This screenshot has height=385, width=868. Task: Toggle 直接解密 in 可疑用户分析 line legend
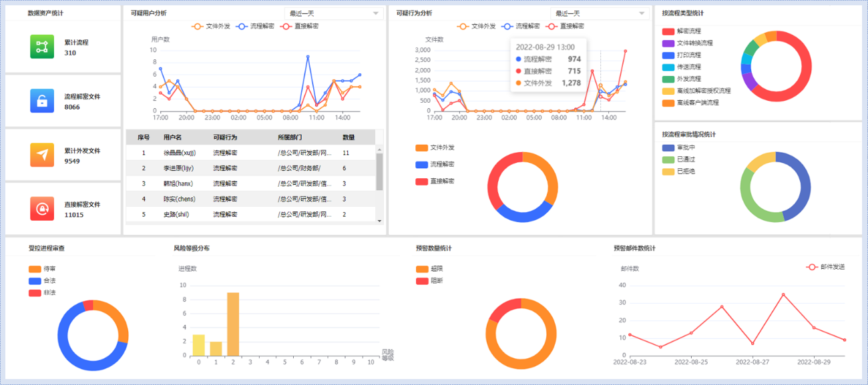[299, 26]
